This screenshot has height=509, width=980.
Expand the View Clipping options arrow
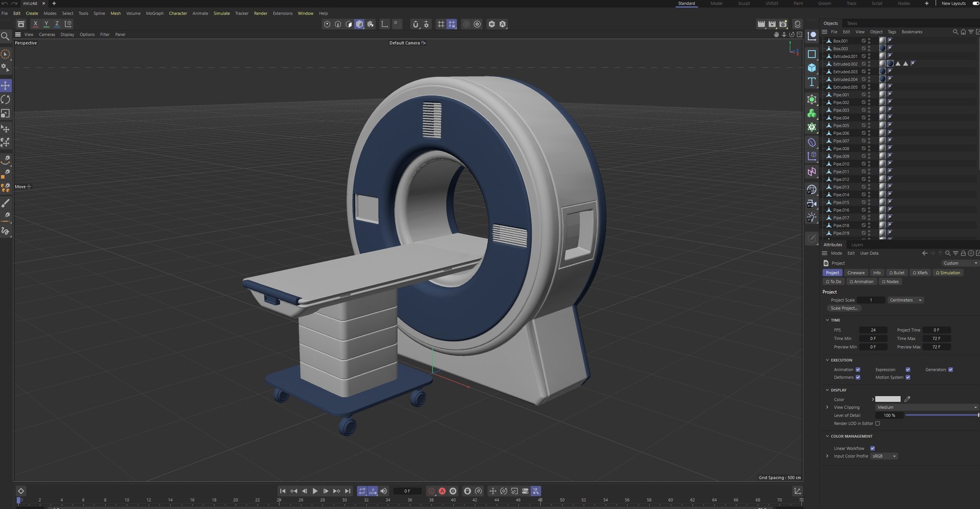pyautogui.click(x=827, y=407)
